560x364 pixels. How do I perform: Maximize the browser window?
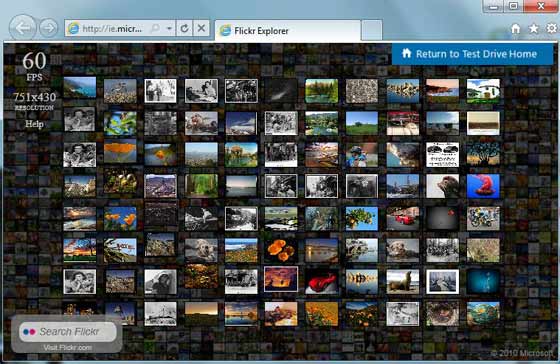click(x=514, y=6)
